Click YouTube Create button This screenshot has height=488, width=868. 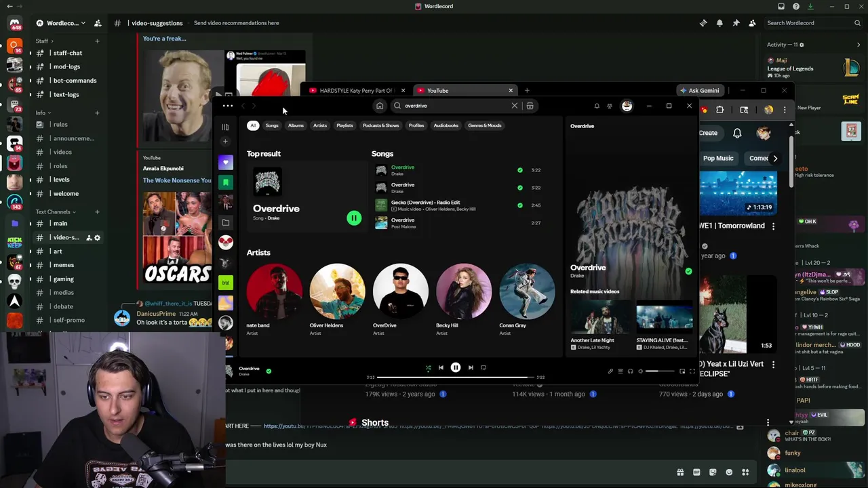point(708,133)
